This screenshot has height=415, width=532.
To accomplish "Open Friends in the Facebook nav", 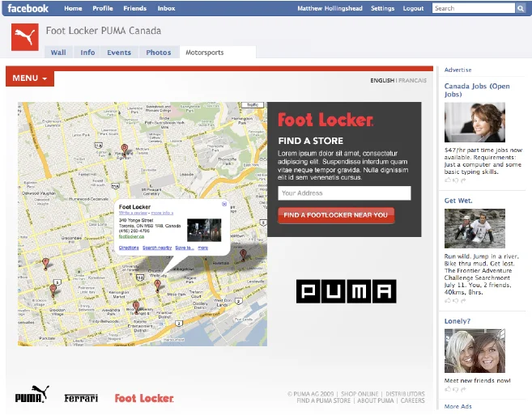I will click(x=134, y=8).
